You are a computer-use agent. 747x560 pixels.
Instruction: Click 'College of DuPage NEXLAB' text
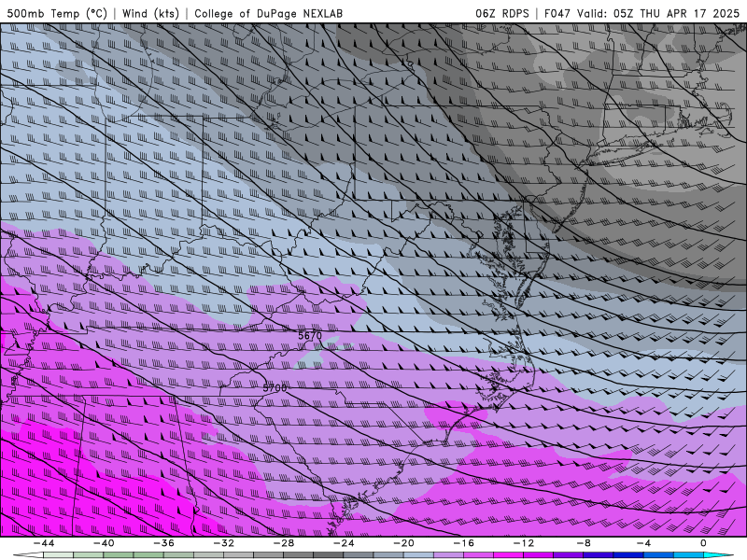click(x=268, y=13)
